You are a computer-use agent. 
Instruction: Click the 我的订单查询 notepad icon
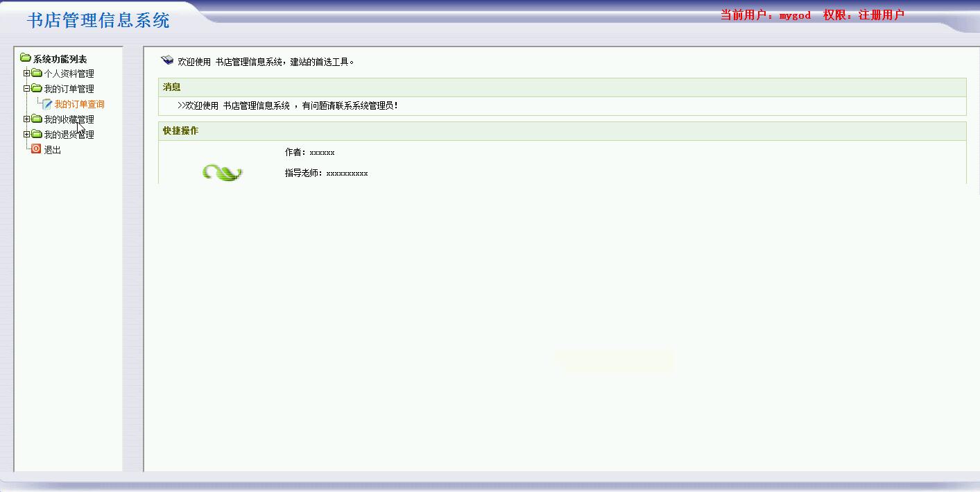point(47,104)
